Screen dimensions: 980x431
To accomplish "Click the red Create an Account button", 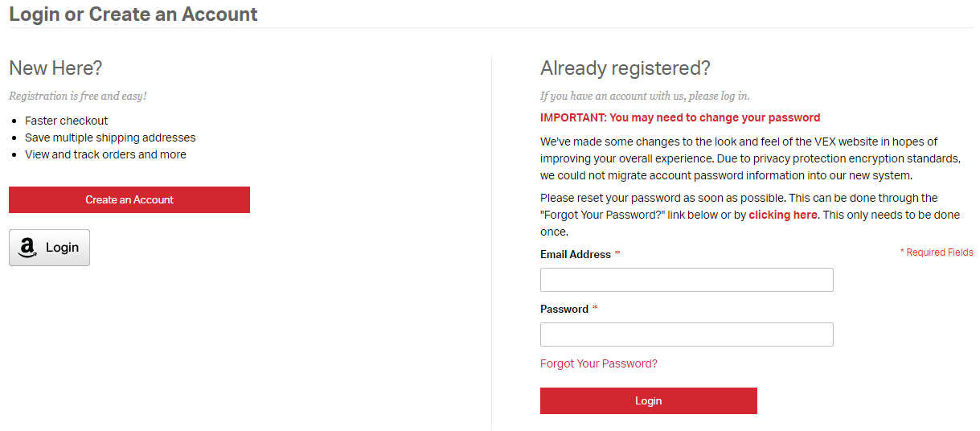I will point(129,199).
